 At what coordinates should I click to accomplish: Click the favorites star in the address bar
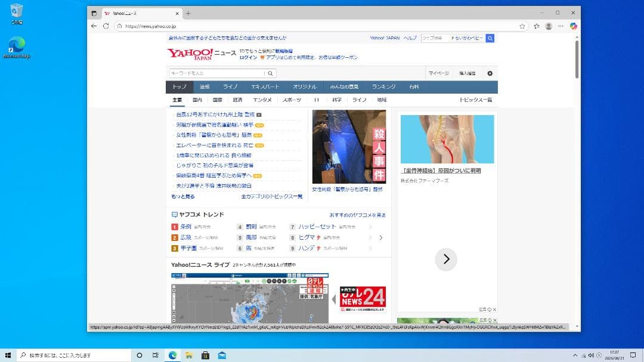(522, 26)
